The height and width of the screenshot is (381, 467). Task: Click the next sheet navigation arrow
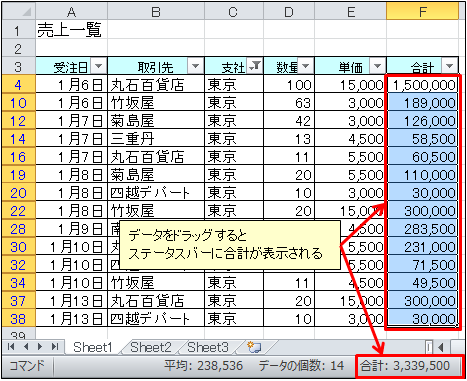coord(40,347)
